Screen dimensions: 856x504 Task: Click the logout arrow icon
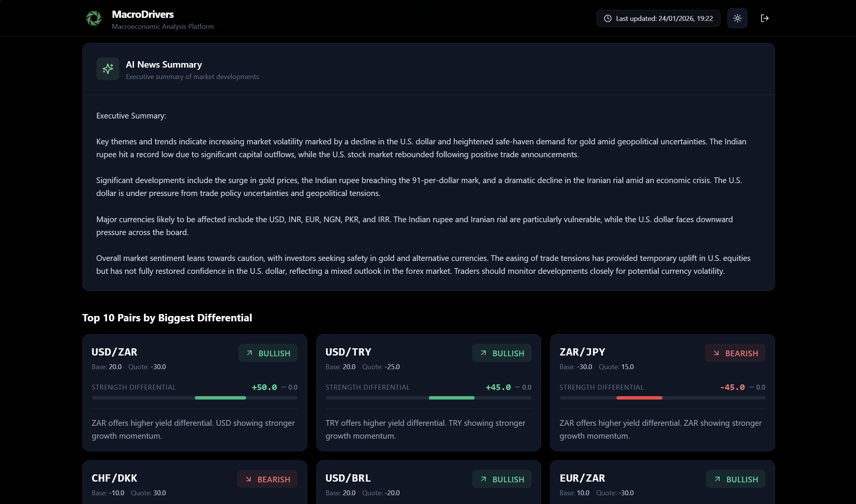(764, 18)
